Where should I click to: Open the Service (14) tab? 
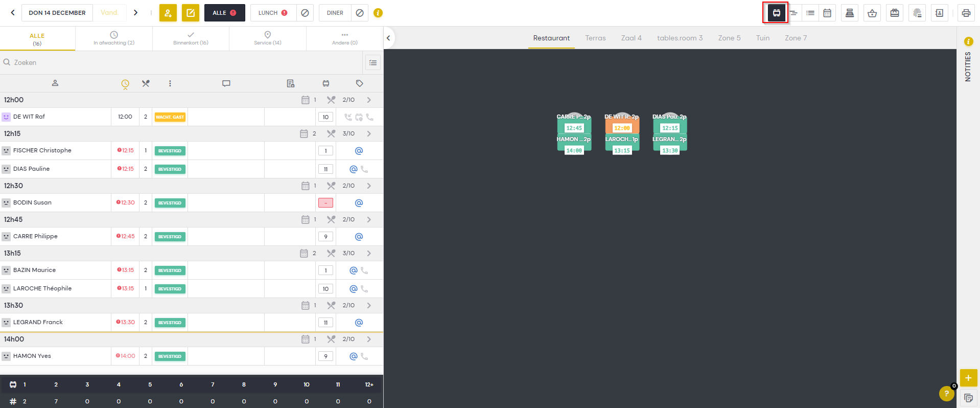point(267,38)
